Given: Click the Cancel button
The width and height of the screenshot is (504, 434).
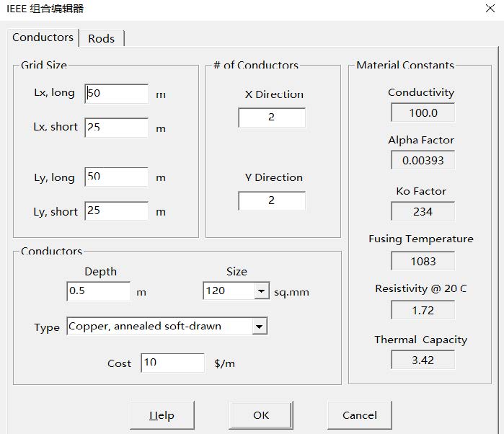Looking at the screenshot, I should coord(359,415).
